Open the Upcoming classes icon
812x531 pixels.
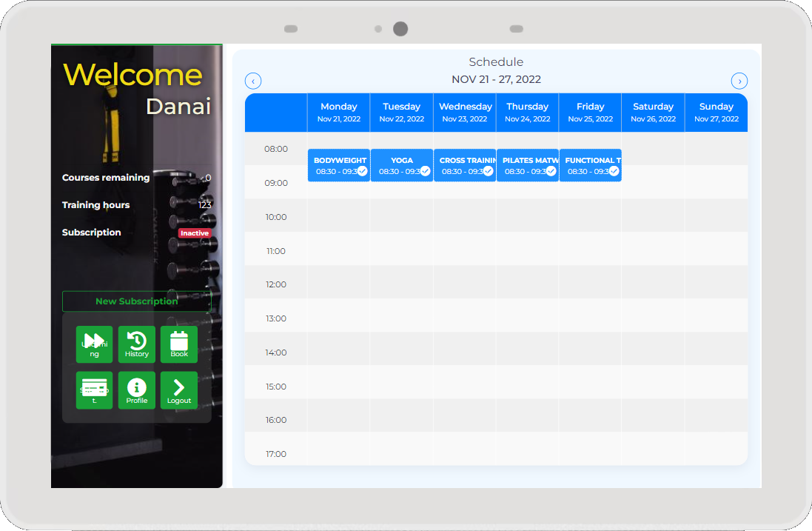click(94, 344)
